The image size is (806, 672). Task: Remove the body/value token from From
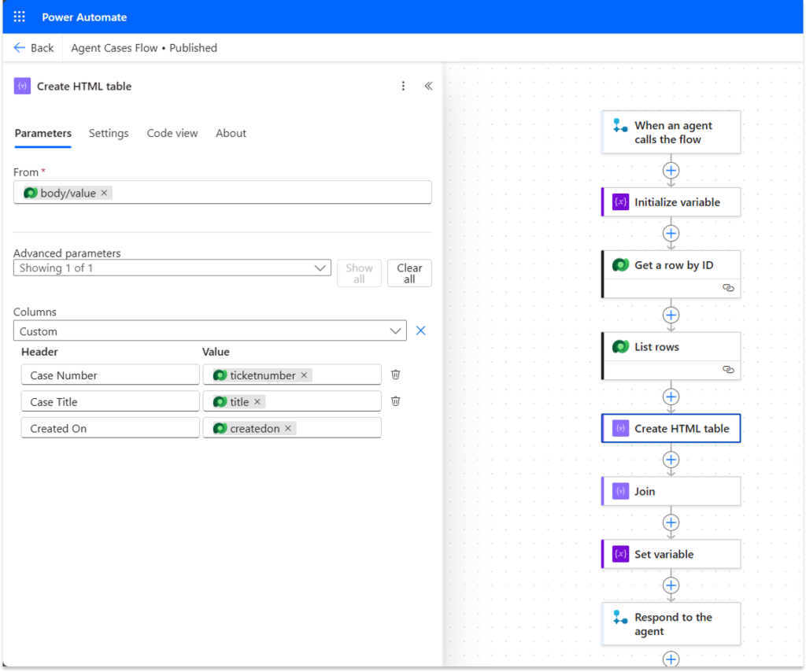[105, 193]
